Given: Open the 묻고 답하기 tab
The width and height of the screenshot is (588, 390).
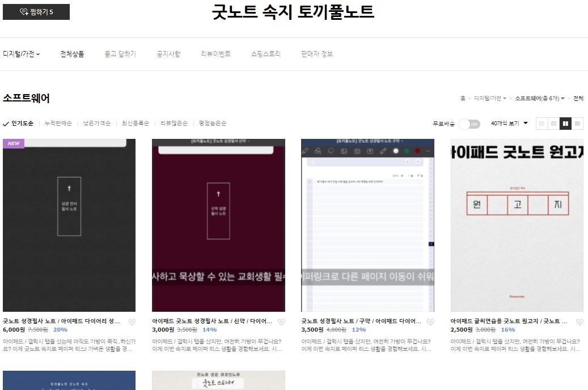Looking at the screenshot, I should click(x=120, y=54).
